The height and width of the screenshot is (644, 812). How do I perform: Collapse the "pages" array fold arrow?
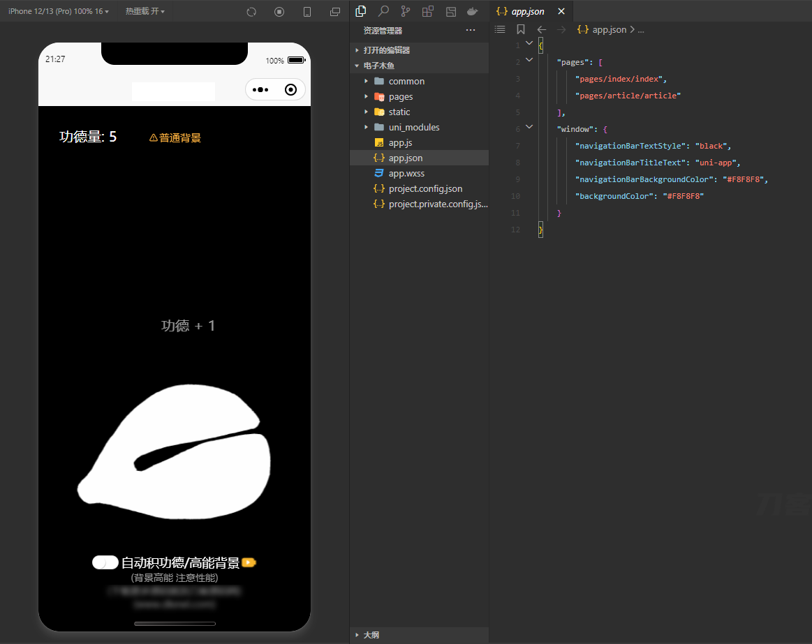(529, 60)
